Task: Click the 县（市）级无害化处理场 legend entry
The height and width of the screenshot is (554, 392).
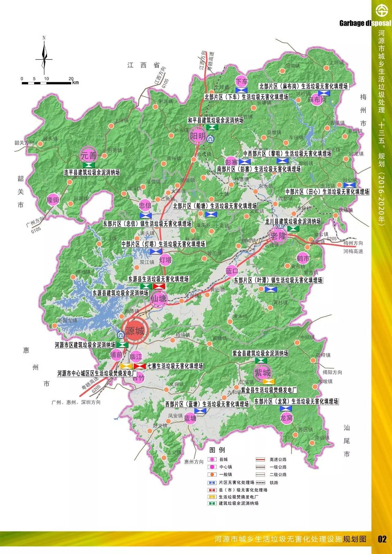Action: click(238, 490)
